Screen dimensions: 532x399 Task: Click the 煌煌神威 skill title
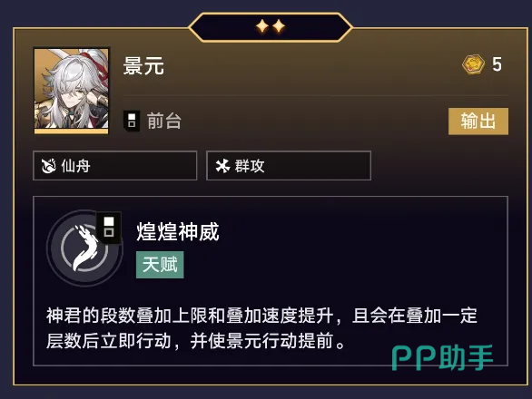tap(178, 232)
